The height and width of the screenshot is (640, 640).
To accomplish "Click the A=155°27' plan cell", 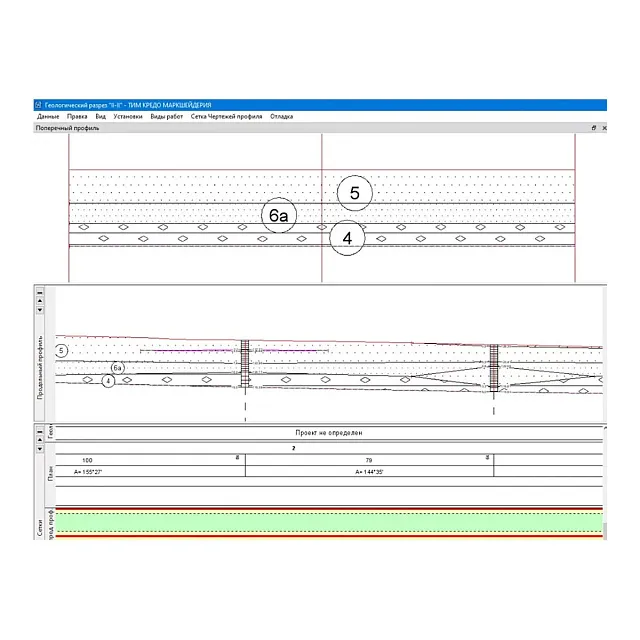I will pyautogui.click(x=150, y=470).
